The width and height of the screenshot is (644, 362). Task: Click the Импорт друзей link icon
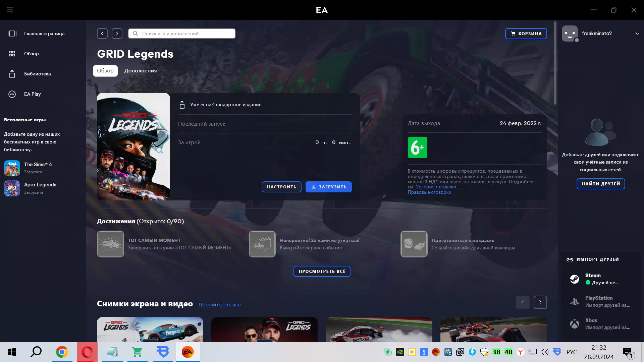tap(570, 259)
